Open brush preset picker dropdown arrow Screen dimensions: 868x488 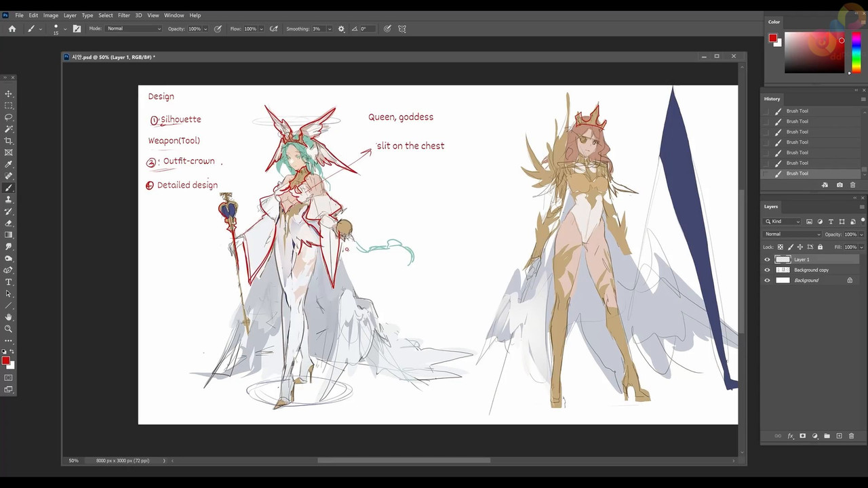65,28
